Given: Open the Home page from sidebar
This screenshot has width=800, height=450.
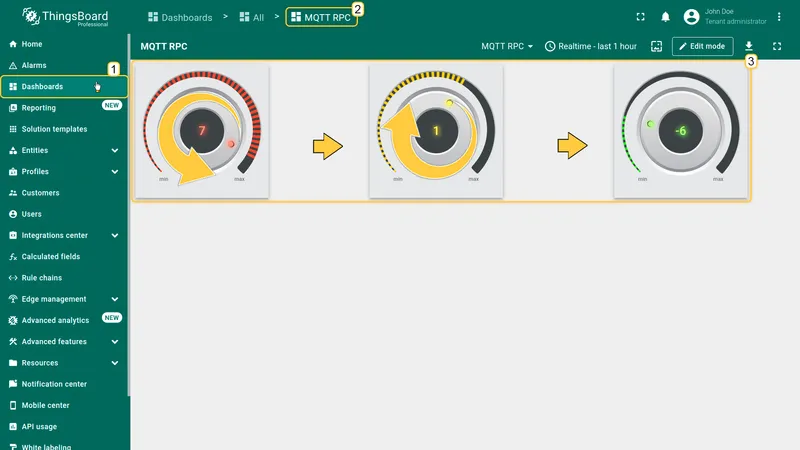Looking at the screenshot, I should click(64, 44).
